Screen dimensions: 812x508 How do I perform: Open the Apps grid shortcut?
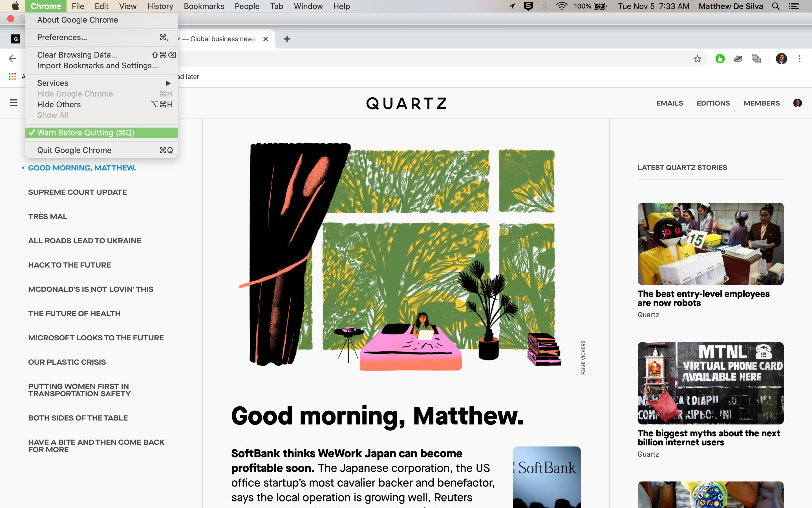[x=12, y=76]
